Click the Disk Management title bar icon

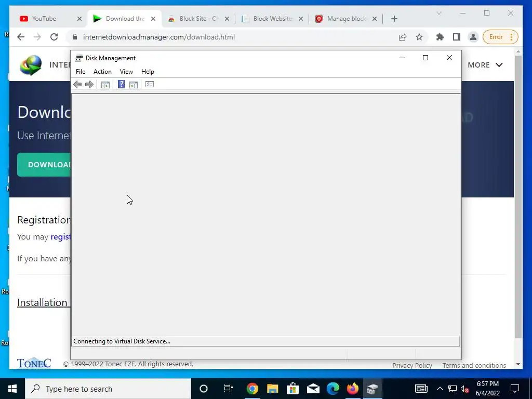pos(79,58)
